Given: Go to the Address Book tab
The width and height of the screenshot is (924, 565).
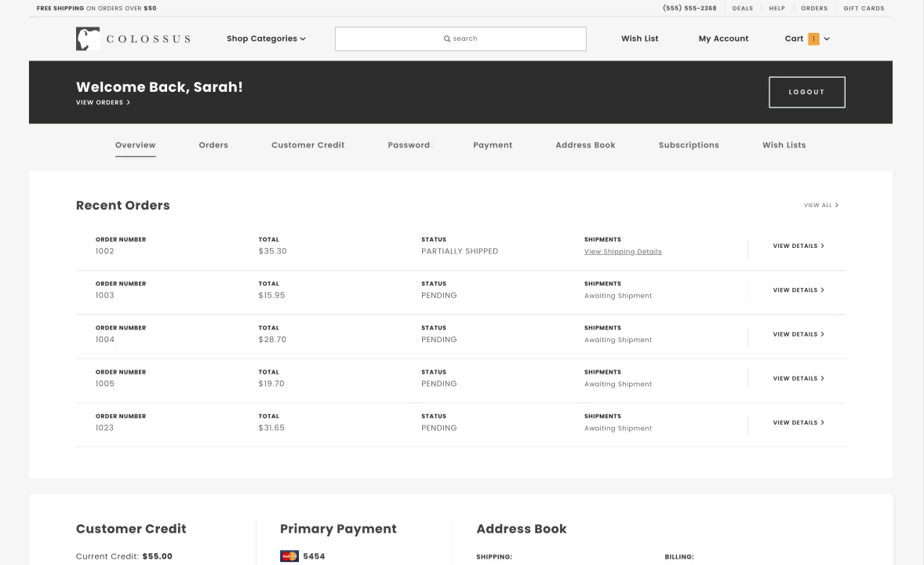Looking at the screenshot, I should click(x=585, y=145).
